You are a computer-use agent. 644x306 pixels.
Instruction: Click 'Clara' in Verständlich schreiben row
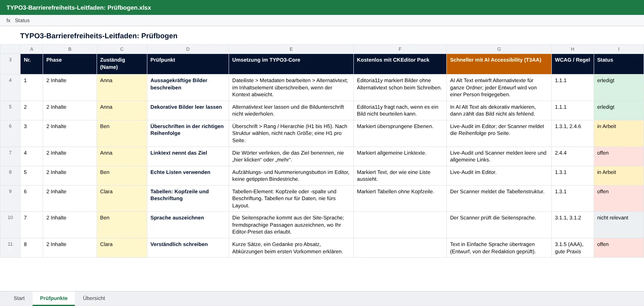[x=122, y=248]
